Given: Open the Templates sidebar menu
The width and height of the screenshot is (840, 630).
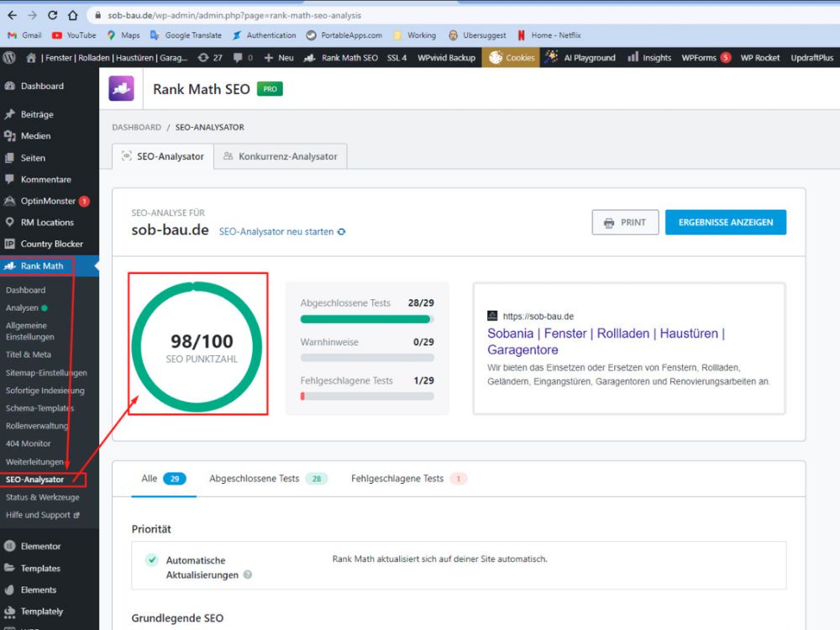Looking at the screenshot, I should tap(50, 568).
